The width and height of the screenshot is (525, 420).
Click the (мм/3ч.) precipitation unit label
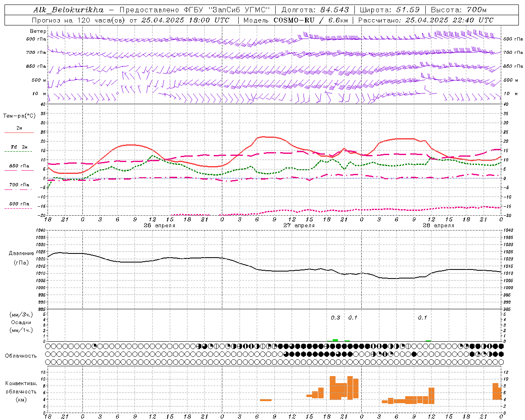pos(21,315)
